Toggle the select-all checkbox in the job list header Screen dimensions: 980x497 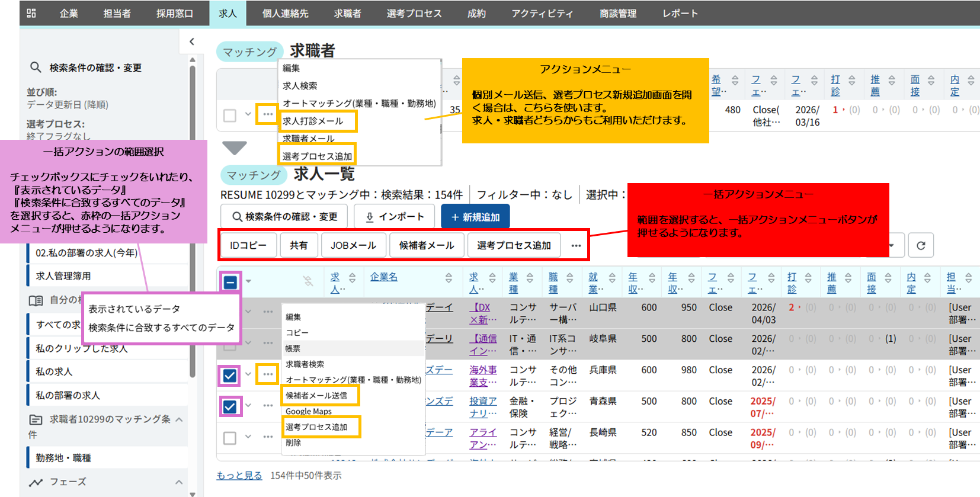click(230, 282)
